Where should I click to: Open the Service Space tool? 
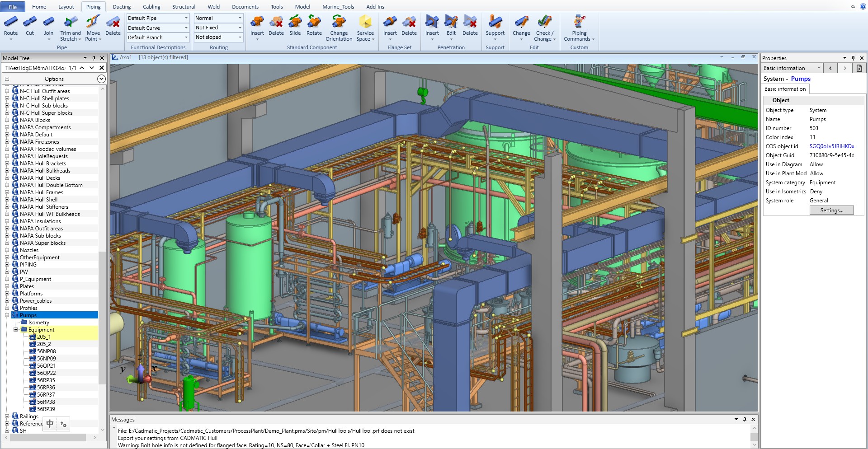pos(365,28)
